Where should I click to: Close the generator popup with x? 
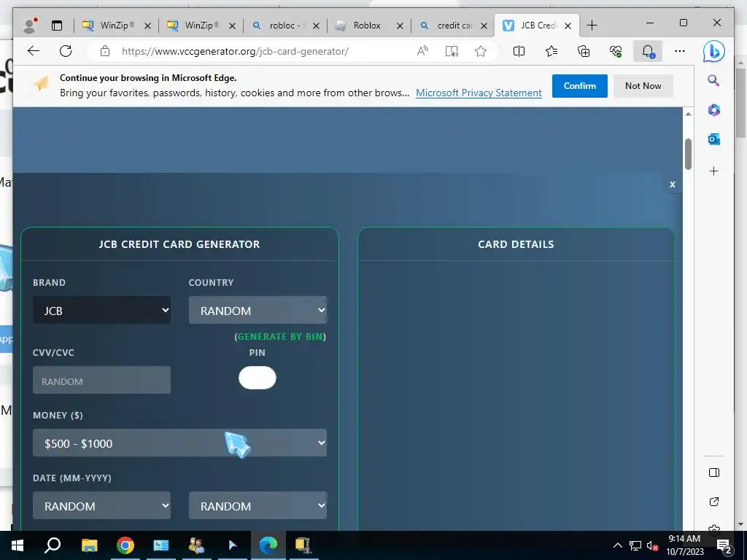(x=673, y=184)
